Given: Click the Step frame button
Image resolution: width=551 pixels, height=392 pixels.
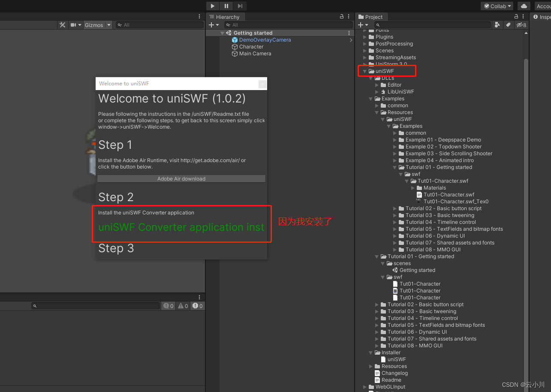Looking at the screenshot, I should pos(240,6).
